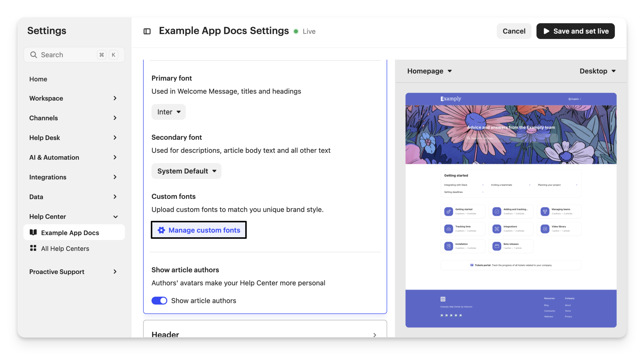Disable the Show article authors toggle
Image resolution: width=644 pixels, height=355 pixels.
point(159,301)
